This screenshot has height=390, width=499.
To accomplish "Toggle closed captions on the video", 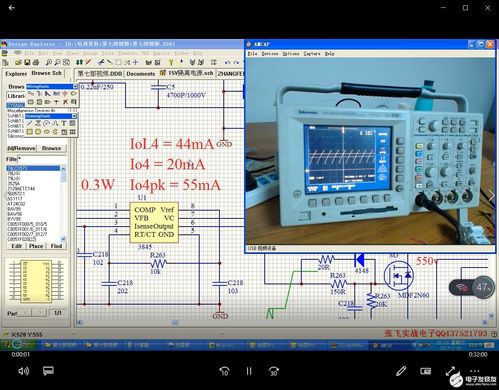I will tap(48, 371).
